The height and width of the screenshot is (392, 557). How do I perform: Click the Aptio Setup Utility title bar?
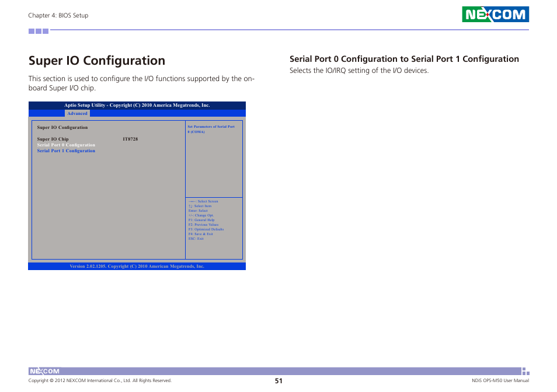tap(137, 106)
